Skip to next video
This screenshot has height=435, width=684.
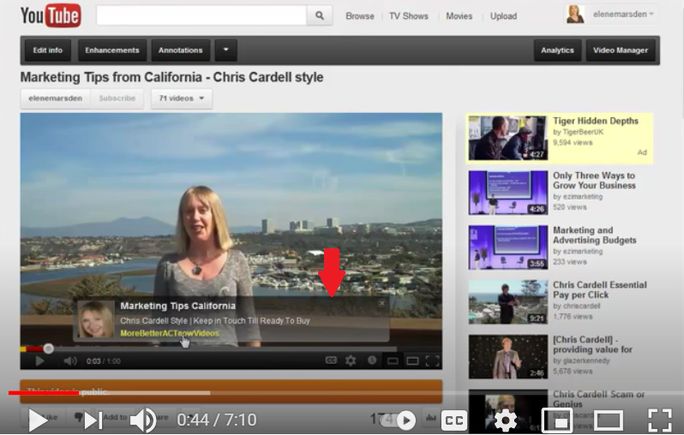click(x=93, y=420)
